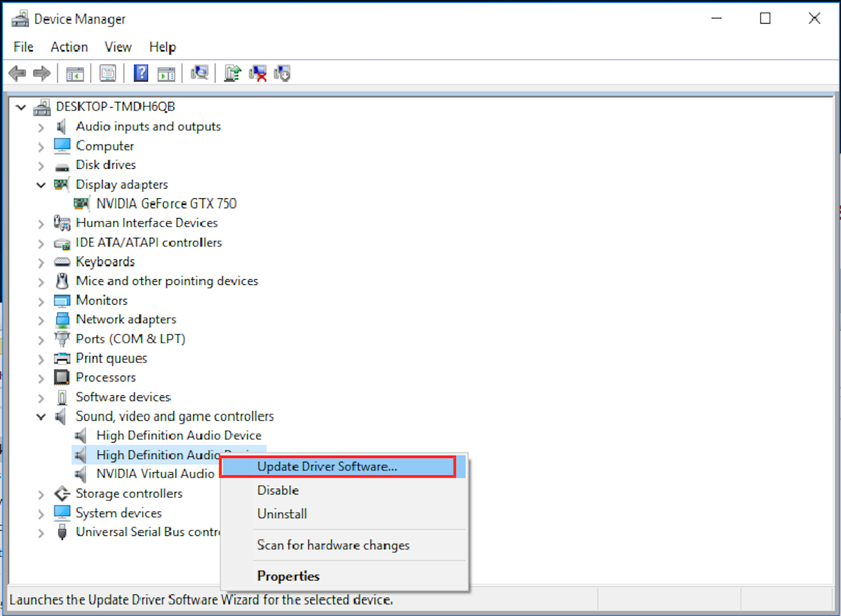Viewport: 841px width, 616px height.
Task: Open the Properties toolbar icon
Action: click(108, 73)
